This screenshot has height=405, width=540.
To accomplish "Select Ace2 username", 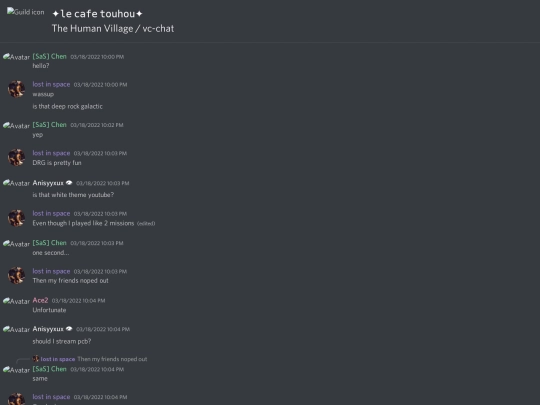I will click(x=40, y=300).
